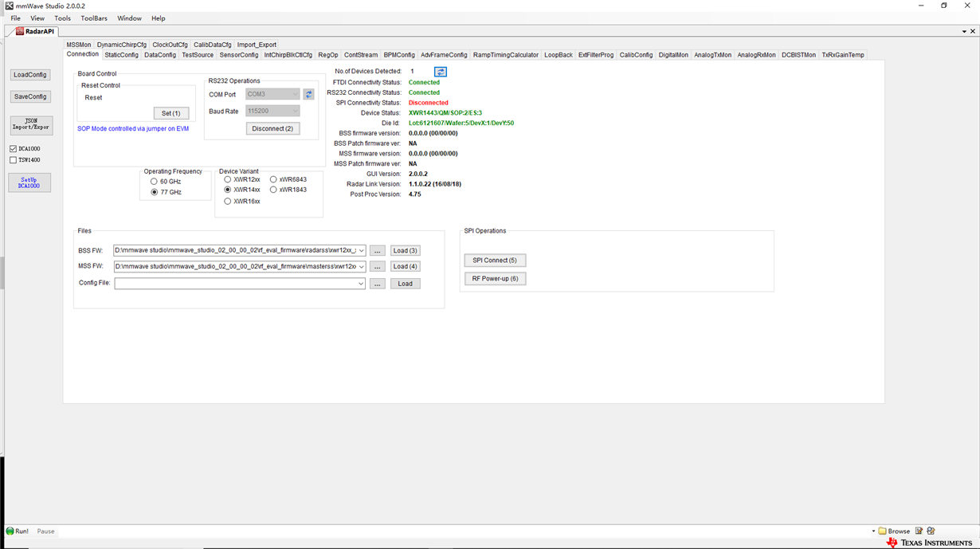Image resolution: width=980 pixels, height=549 pixels.
Task: Tick the TSW1400 checkbox
Action: (14, 160)
